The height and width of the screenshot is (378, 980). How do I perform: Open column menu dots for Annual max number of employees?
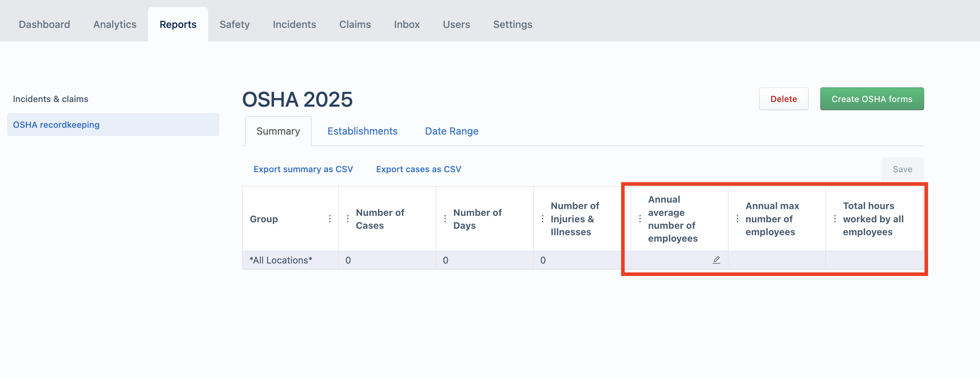pyautogui.click(x=737, y=219)
